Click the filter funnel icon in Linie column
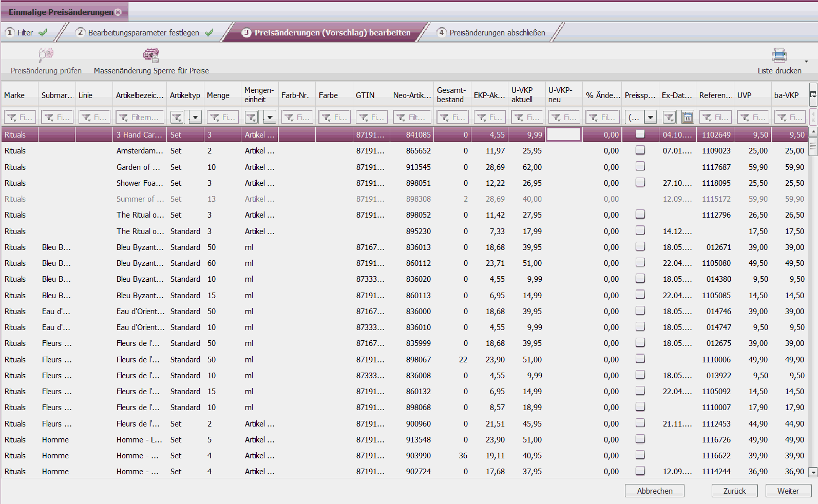This screenshot has width=818, height=504. click(x=86, y=118)
